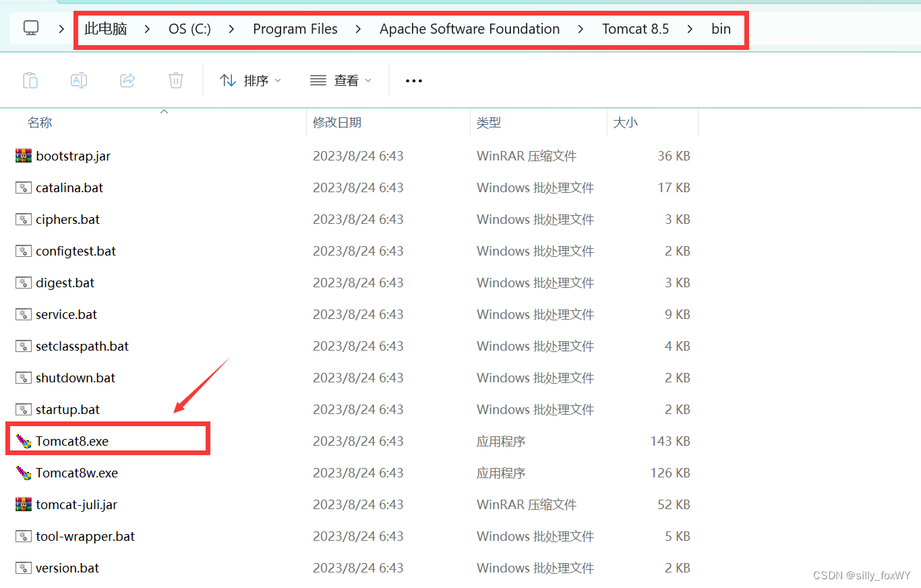Click the service.bat file icon

(x=24, y=314)
